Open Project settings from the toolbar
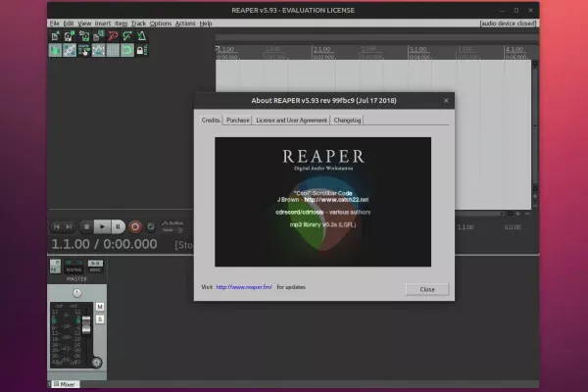588x392 pixels. (98, 36)
